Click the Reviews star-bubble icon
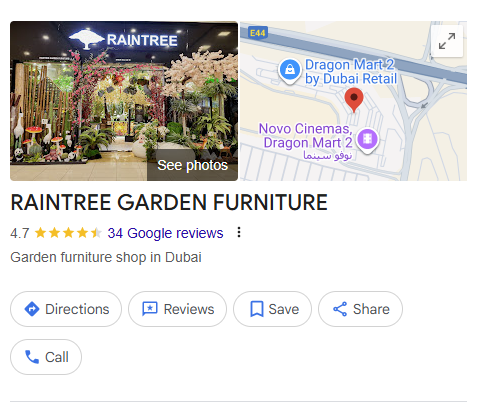The image size is (477, 403). [x=150, y=309]
